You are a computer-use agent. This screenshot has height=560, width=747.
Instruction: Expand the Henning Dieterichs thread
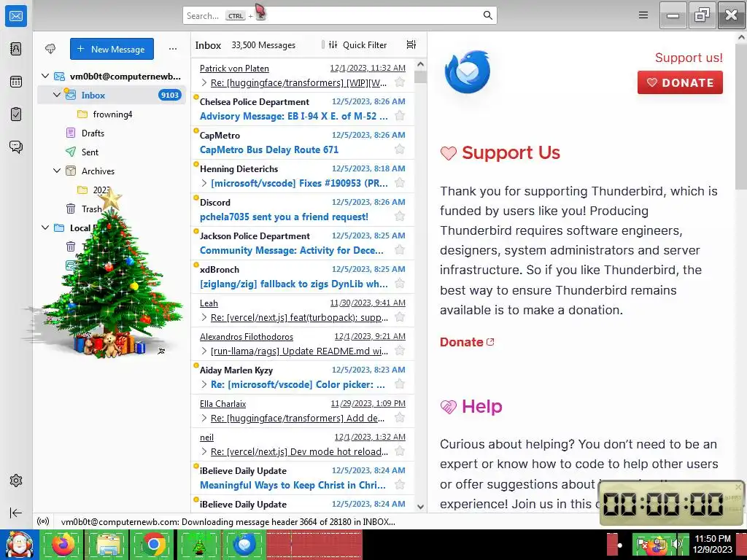tap(204, 183)
